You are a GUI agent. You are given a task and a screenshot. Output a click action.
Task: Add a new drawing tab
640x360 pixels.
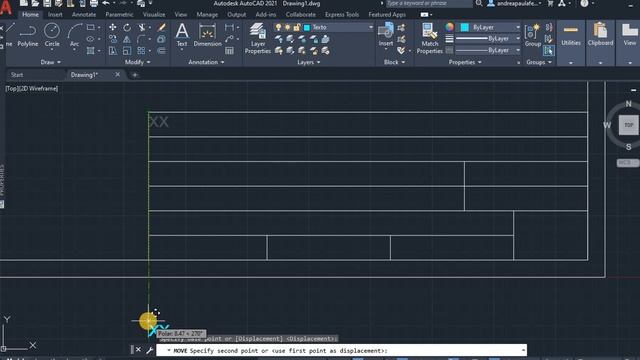click(x=135, y=75)
